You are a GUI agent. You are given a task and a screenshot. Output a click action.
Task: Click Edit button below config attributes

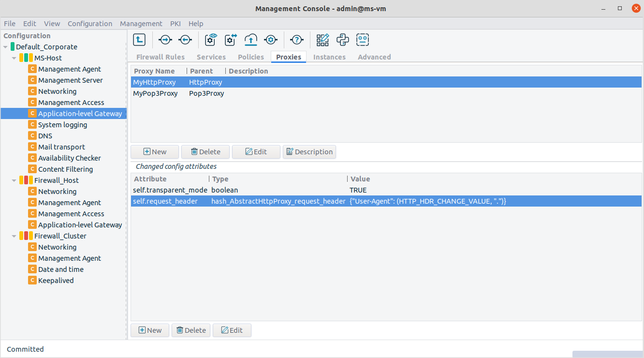(x=232, y=330)
